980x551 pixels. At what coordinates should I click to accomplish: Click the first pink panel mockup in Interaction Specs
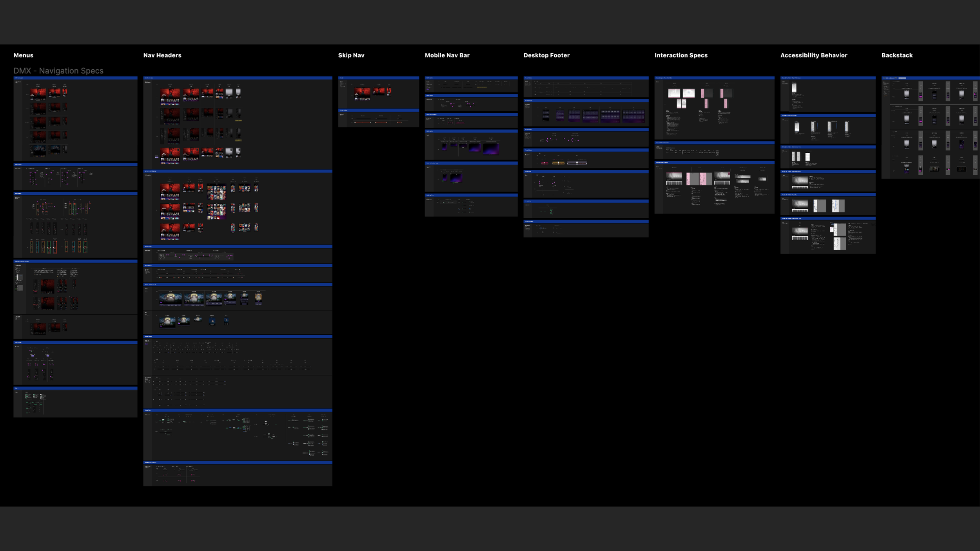[x=702, y=93]
